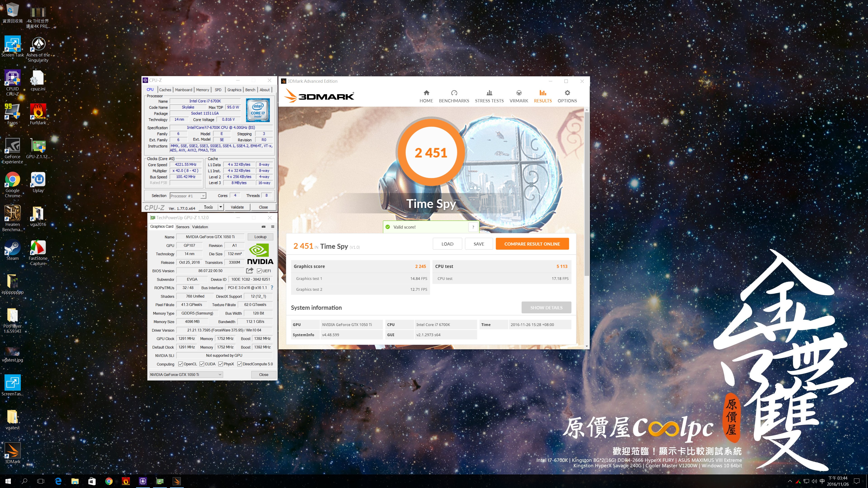Expand GPU-Z graphics card selector dropdown
Image resolution: width=868 pixels, height=488 pixels.
[220, 375]
